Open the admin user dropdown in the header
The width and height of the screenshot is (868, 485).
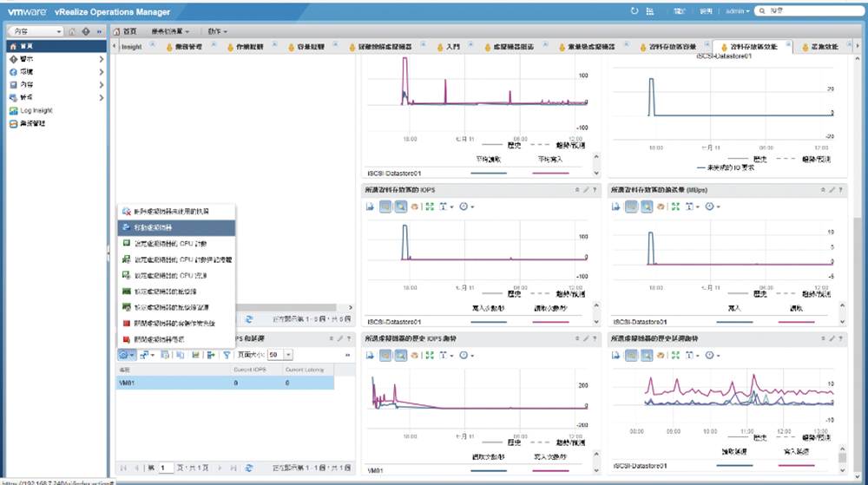tap(737, 11)
